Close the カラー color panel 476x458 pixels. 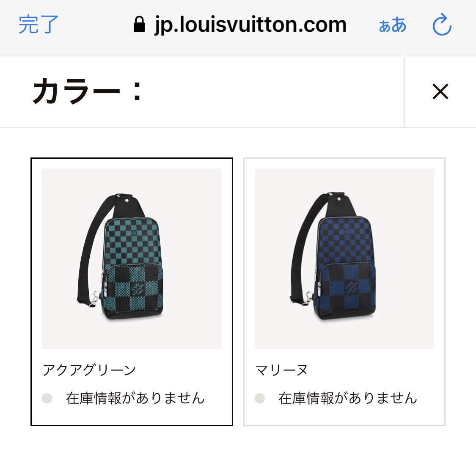[440, 91]
